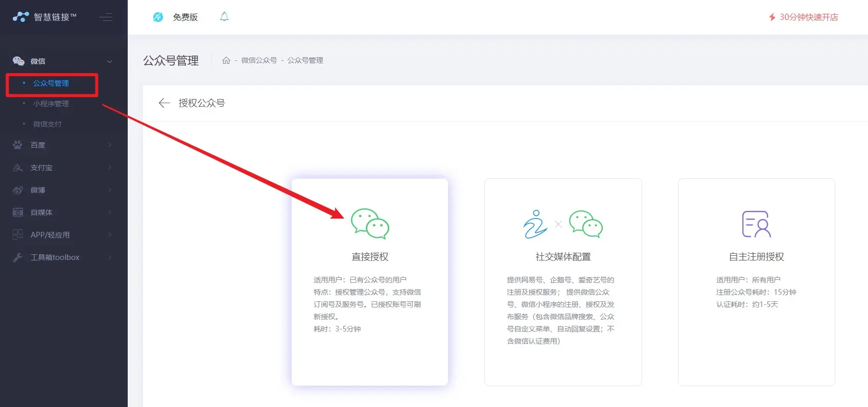Click 微信公众号 breadcrumb link

pyautogui.click(x=259, y=60)
